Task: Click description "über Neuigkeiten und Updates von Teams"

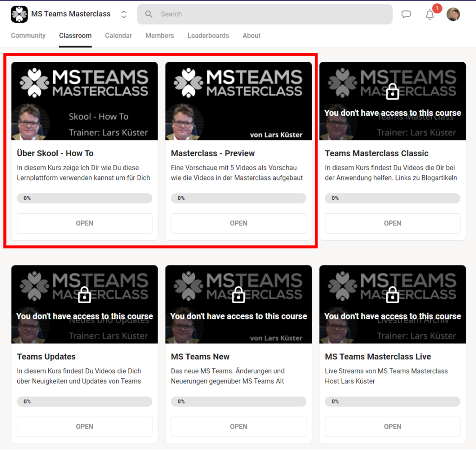Action: [79, 381]
